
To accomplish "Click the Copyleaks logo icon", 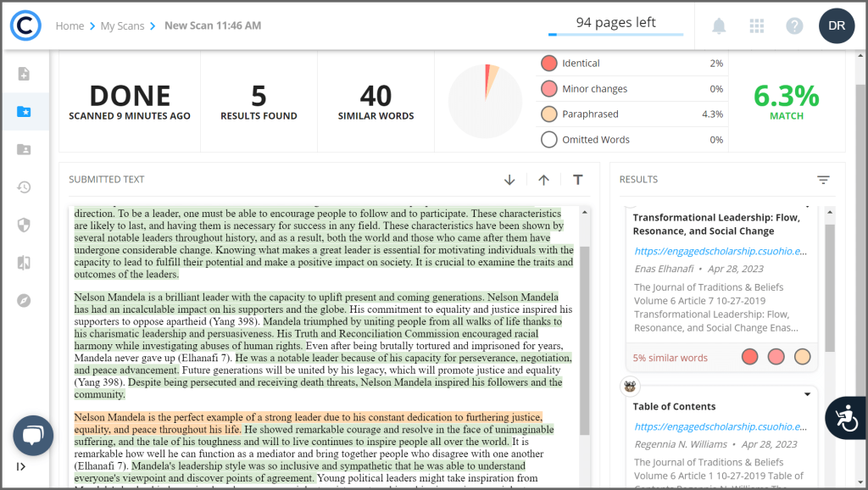I will tap(25, 25).
